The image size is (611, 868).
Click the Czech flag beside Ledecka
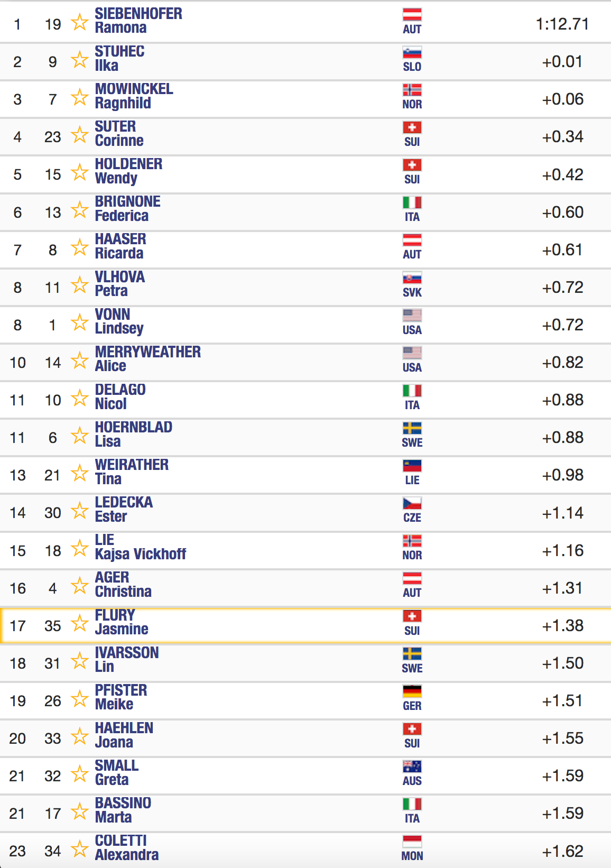click(x=412, y=503)
